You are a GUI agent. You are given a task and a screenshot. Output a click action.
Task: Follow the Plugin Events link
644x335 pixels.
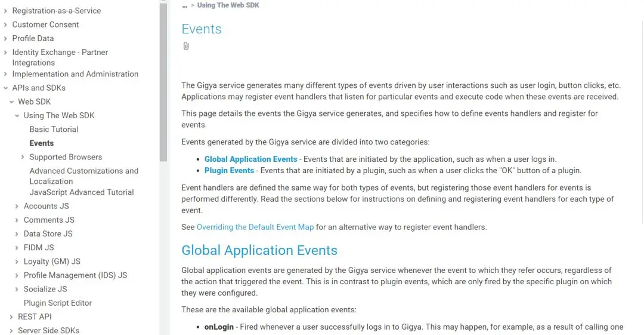[x=229, y=170]
